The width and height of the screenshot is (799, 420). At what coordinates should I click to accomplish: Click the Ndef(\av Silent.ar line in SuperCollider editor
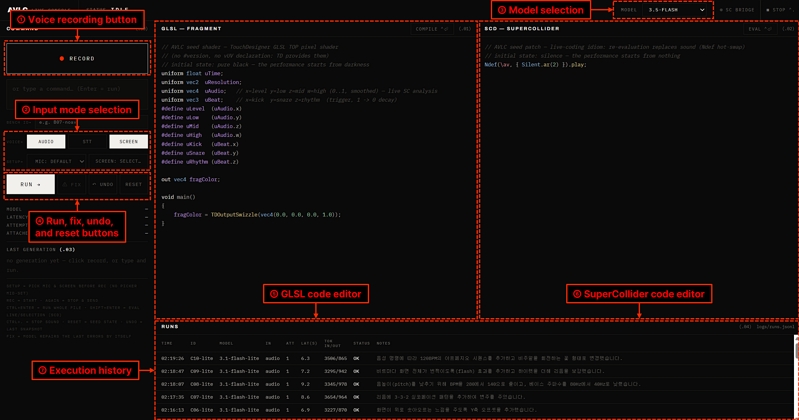(x=536, y=65)
